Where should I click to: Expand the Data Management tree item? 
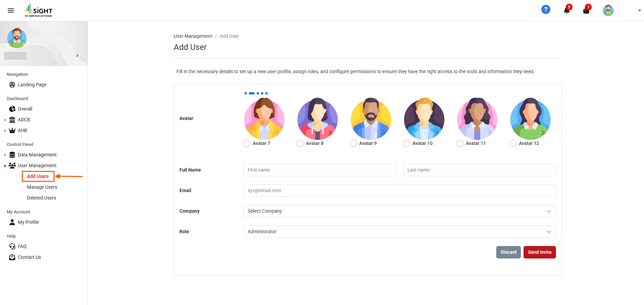tap(5, 155)
